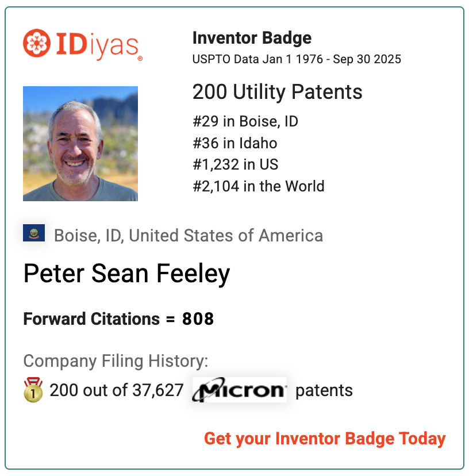Open the inventor profile photo
Screen dimensions: 469x476
(x=80, y=144)
